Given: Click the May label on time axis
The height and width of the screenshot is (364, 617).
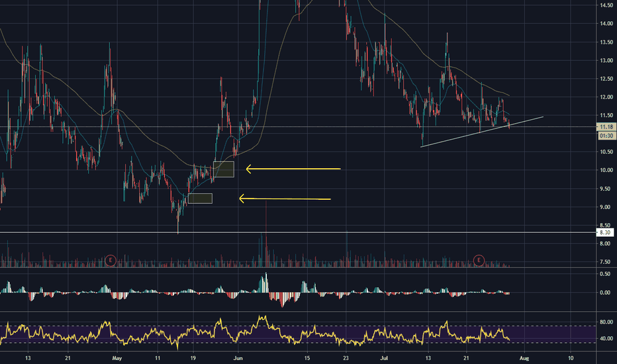Looking at the screenshot, I should 117,358.
